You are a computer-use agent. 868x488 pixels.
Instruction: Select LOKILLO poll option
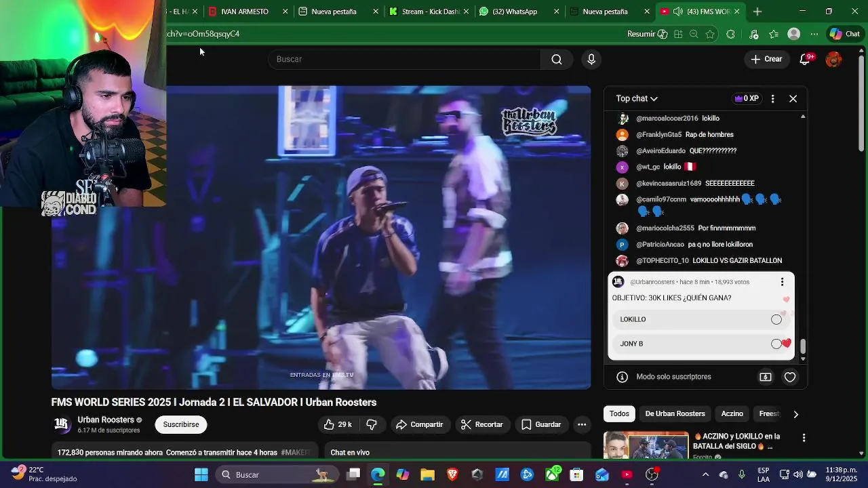(701, 319)
